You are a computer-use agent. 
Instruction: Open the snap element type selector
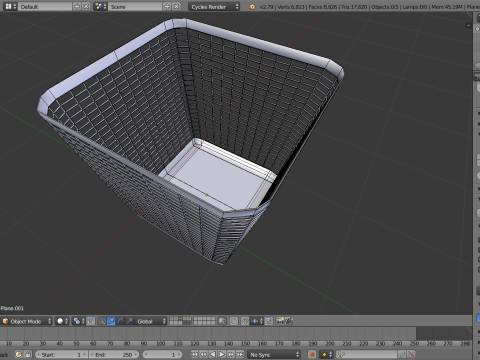(257, 321)
